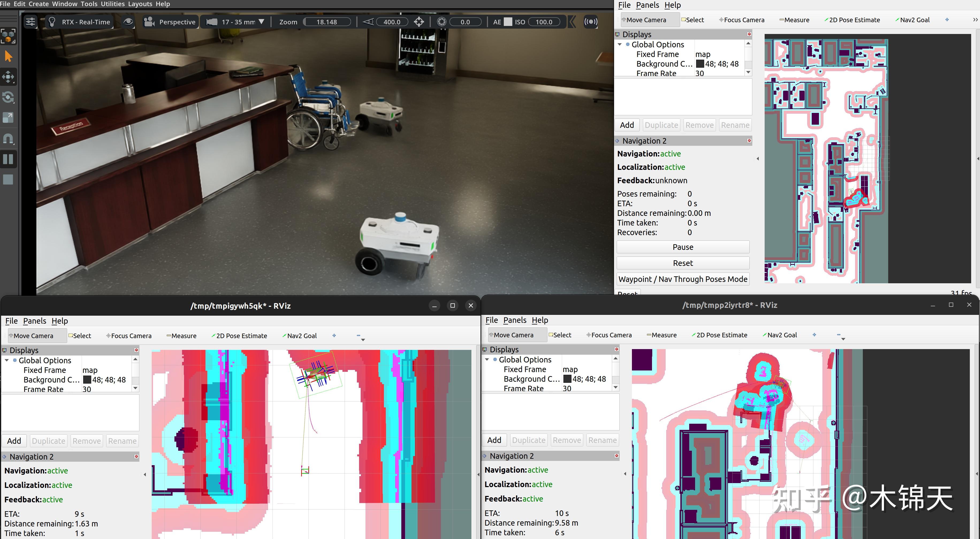This screenshot has width=980, height=539.
Task: Select the orange arrow selection tool
Action: tap(8, 56)
